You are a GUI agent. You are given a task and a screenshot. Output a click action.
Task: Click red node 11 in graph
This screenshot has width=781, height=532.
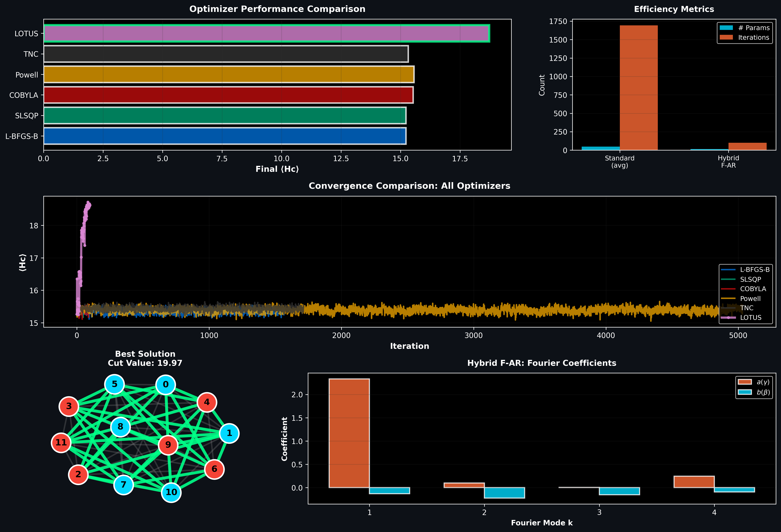tap(61, 443)
